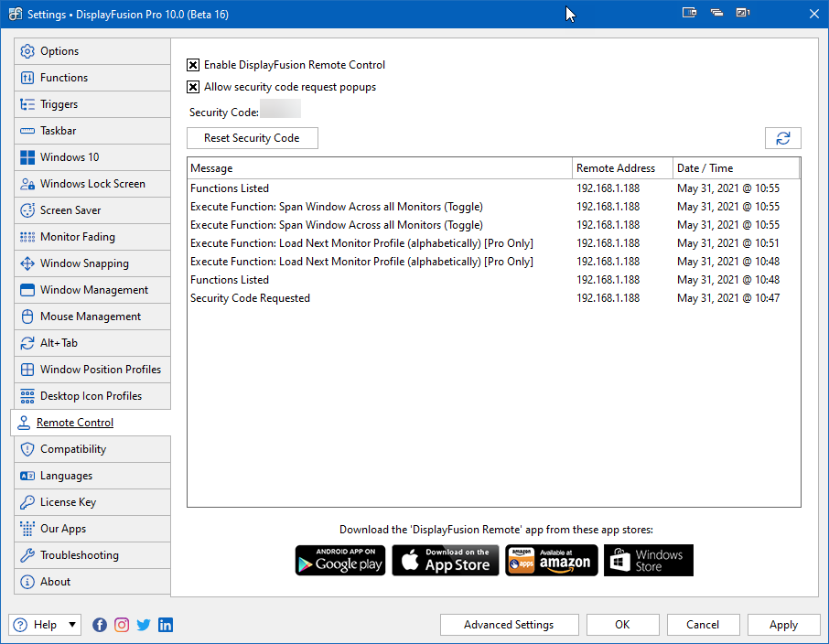Select the Load Next Monitor Profile 10:48 entry
The height and width of the screenshot is (644, 829).
pyautogui.click(x=494, y=262)
